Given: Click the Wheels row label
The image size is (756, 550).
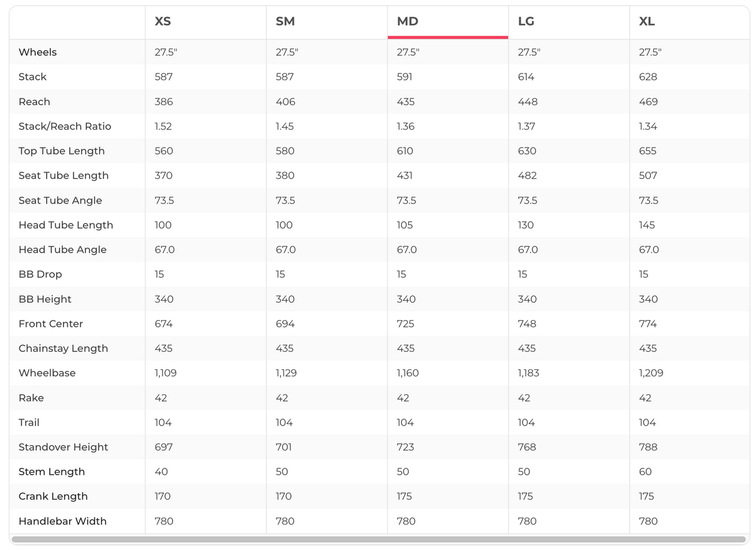Looking at the screenshot, I should (37, 52).
